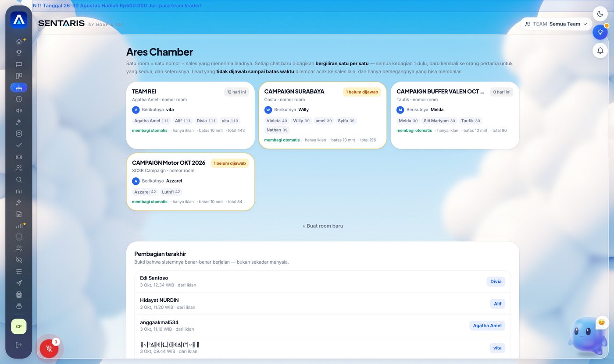This screenshot has height=364, width=614.
Task: Open the CAMPAIGN Motor OKT 2026 room title
Action: [168, 163]
